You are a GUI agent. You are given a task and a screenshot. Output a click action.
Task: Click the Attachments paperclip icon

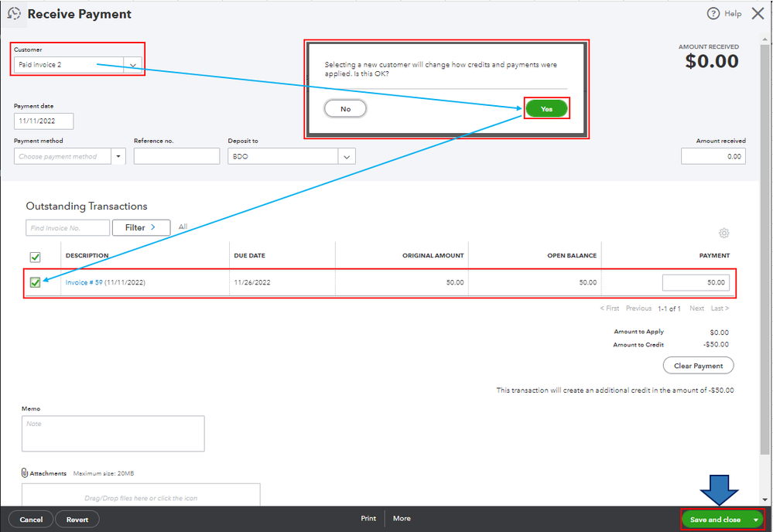pos(25,473)
